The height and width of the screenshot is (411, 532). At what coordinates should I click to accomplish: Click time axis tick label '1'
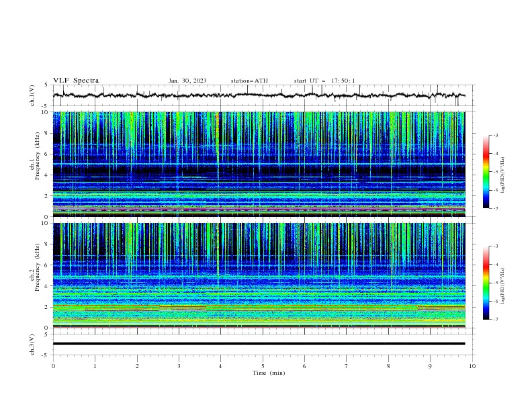pos(95,366)
